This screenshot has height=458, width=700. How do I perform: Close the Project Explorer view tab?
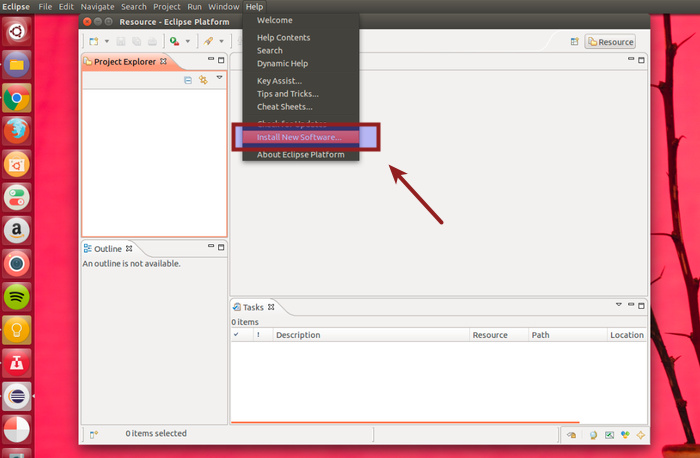[163, 62]
